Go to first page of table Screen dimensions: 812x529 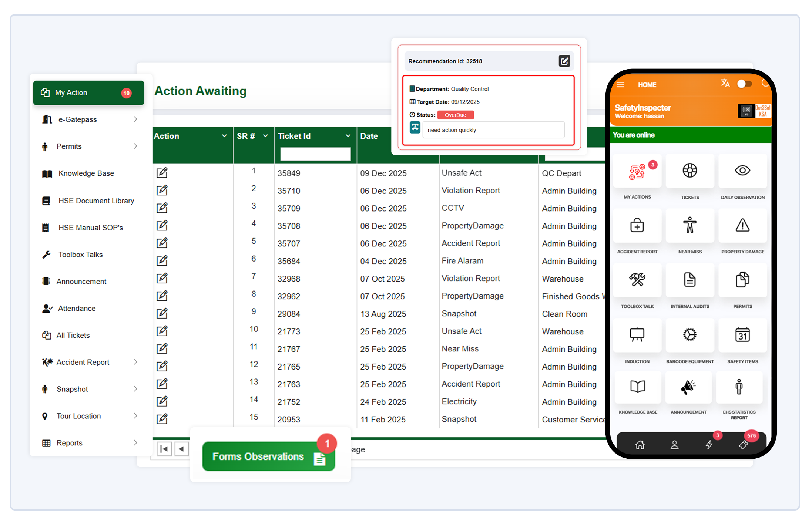pyautogui.click(x=164, y=449)
